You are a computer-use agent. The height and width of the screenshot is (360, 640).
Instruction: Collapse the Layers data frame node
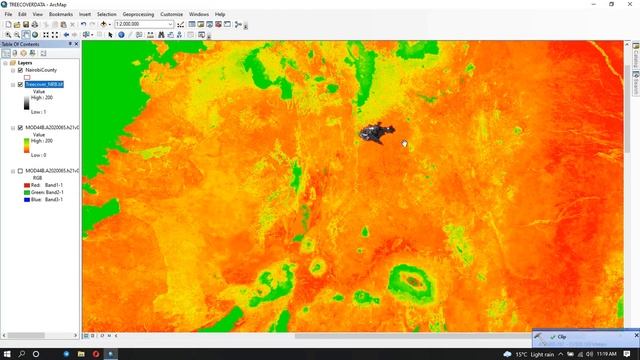(5, 63)
